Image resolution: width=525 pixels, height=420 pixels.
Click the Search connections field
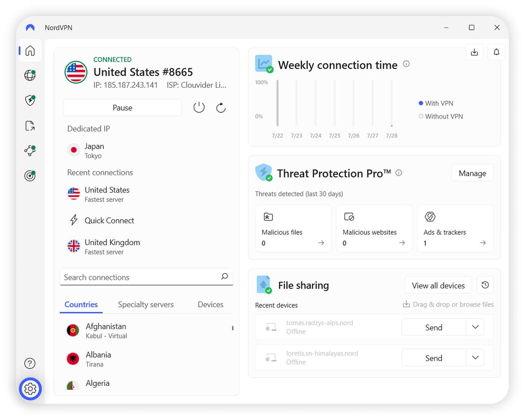point(146,277)
